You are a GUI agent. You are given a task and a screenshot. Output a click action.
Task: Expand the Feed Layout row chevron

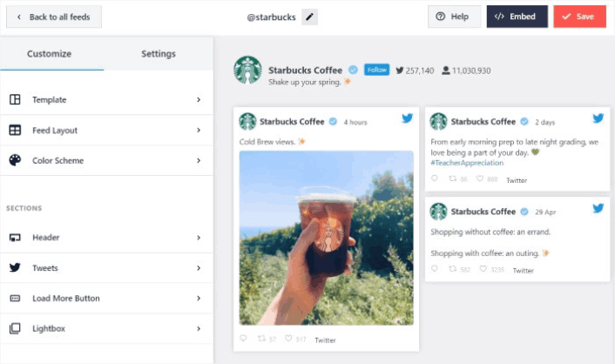(199, 130)
